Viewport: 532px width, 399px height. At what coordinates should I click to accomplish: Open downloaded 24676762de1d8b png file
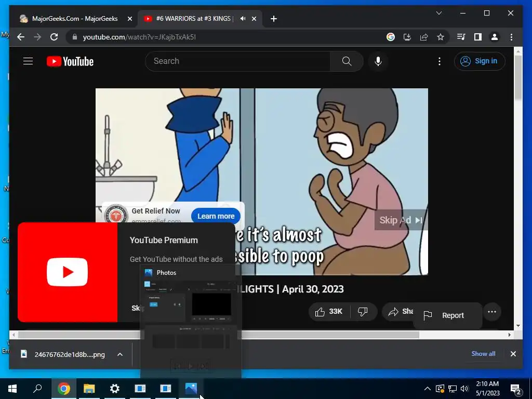point(64,354)
